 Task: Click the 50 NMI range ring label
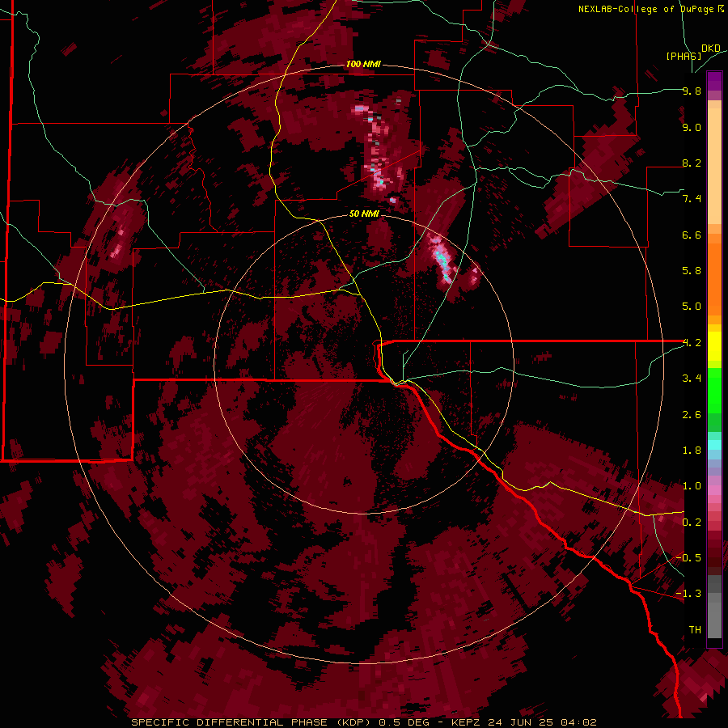click(364, 214)
